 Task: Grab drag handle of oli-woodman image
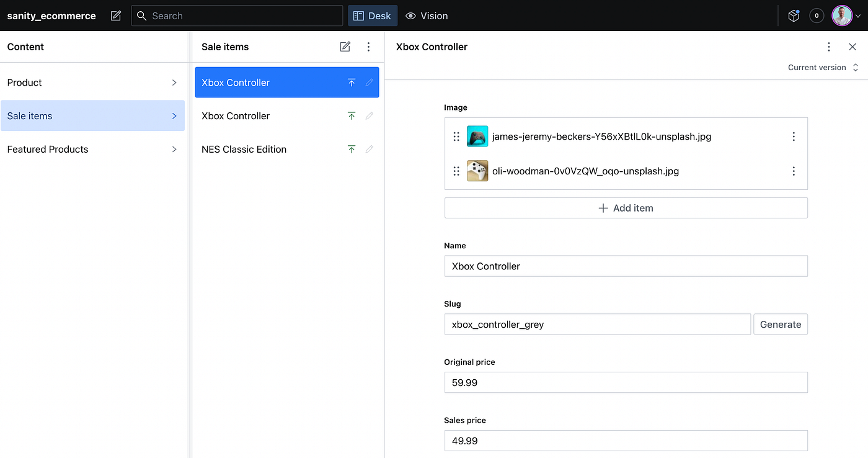tap(456, 171)
